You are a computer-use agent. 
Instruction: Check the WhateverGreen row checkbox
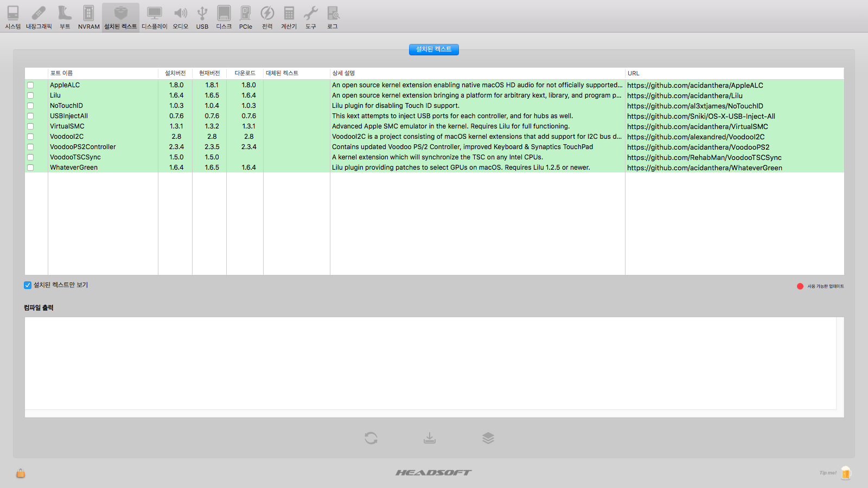click(30, 168)
